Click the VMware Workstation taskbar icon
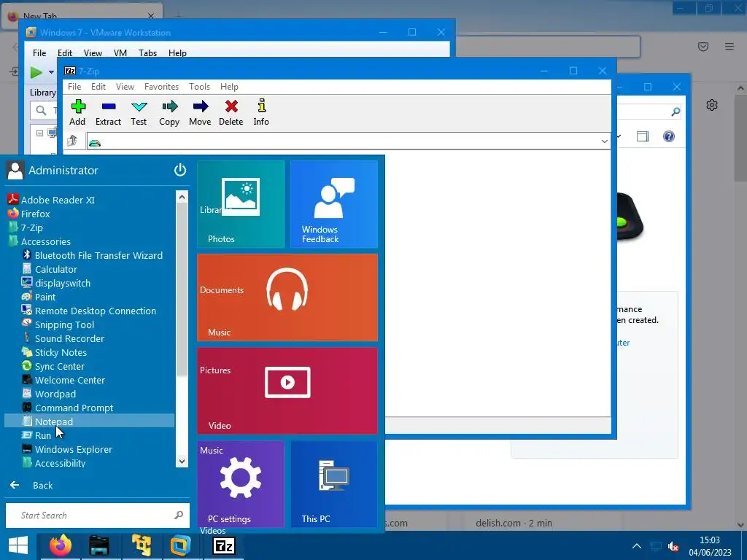 pyautogui.click(x=181, y=545)
